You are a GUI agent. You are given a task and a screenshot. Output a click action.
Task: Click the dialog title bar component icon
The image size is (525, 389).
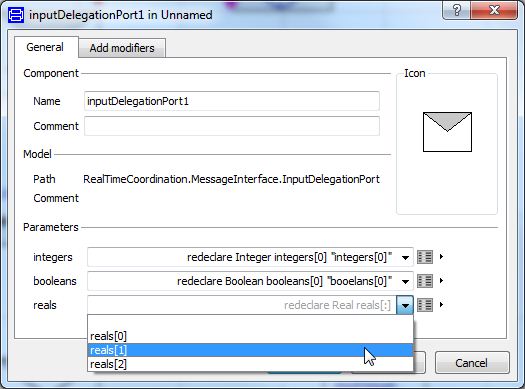coord(16,15)
